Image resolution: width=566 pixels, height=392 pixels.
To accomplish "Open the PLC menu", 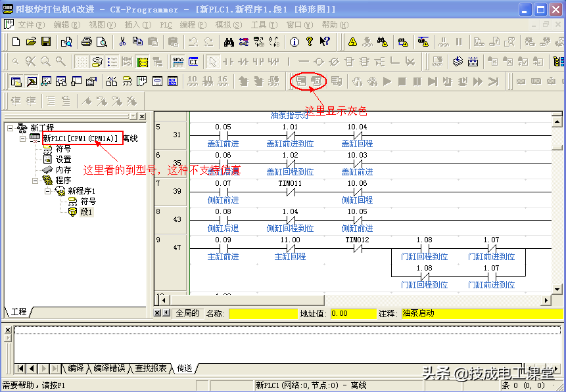I will (x=166, y=25).
